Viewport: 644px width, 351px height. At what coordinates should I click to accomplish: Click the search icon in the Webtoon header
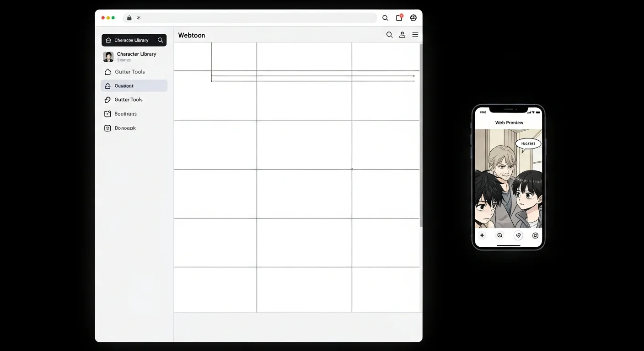(x=389, y=35)
